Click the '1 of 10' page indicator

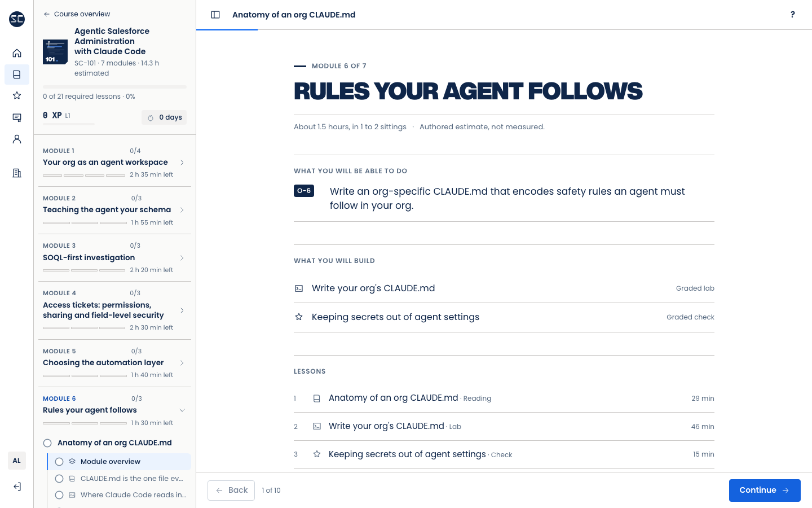[x=271, y=491]
